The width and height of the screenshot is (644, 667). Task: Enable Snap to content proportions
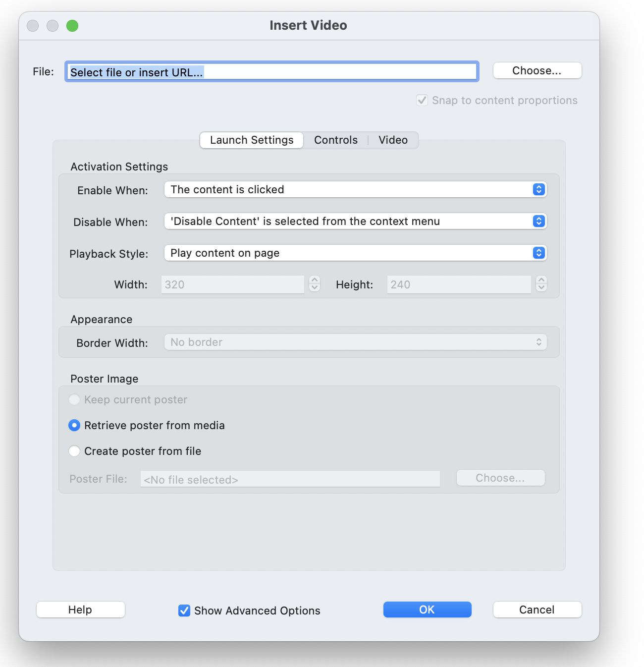(x=422, y=100)
